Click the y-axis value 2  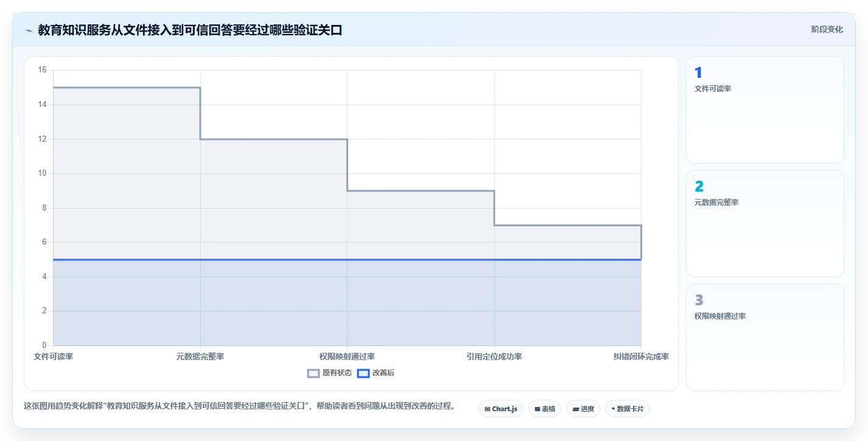point(44,311)
